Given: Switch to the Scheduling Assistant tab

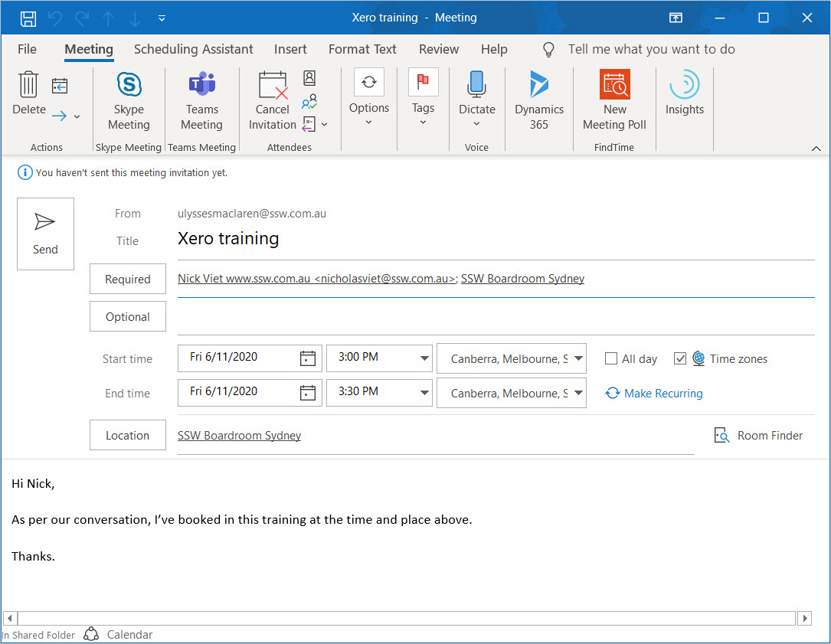Looking at the screenshot, I should 193,49.
